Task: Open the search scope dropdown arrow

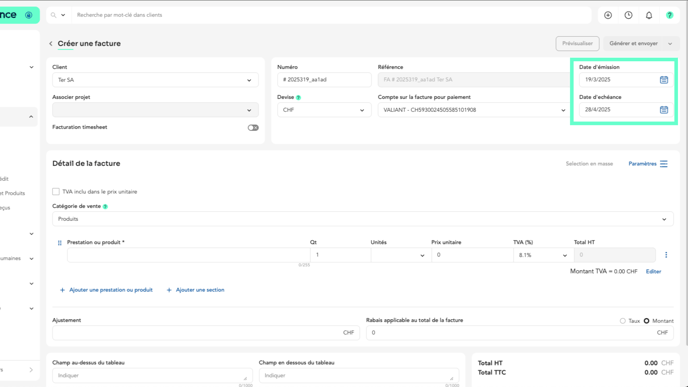Action: (63, 15)
